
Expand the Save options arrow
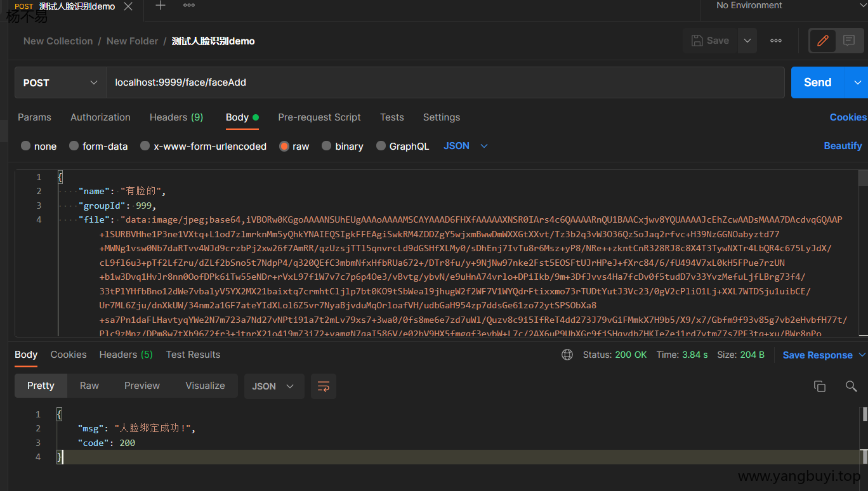pyautogui.click(x=747, y=41)
